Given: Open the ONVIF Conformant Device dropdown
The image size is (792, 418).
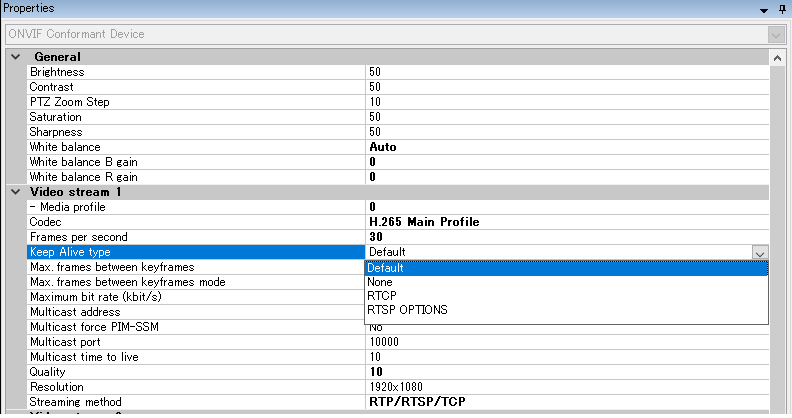Looking at the screenshot, I should (774, 34).
